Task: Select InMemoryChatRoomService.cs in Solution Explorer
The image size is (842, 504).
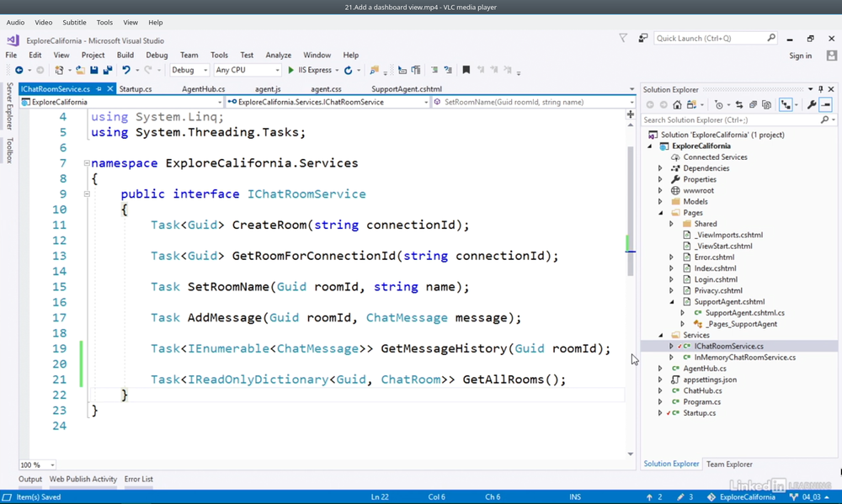Action: [x=744, y=358]
